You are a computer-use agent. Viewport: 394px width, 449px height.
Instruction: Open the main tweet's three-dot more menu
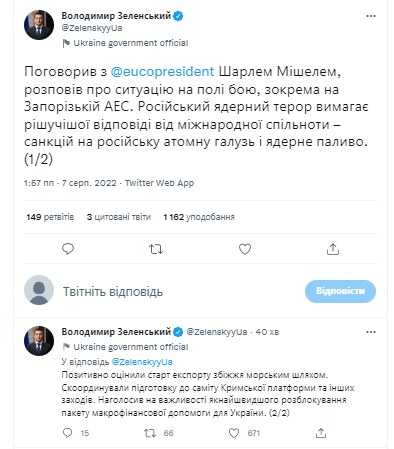(x=371, y=16)
